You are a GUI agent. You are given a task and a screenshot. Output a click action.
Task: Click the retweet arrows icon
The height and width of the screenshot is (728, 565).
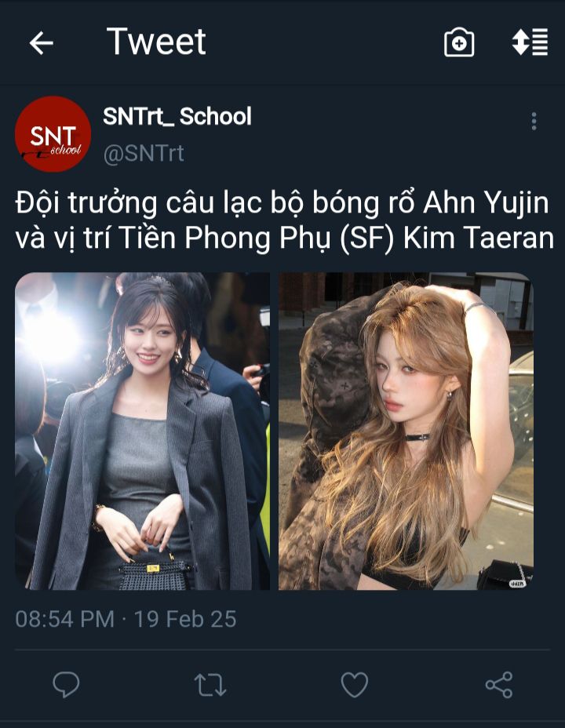(x=210, y=685)
